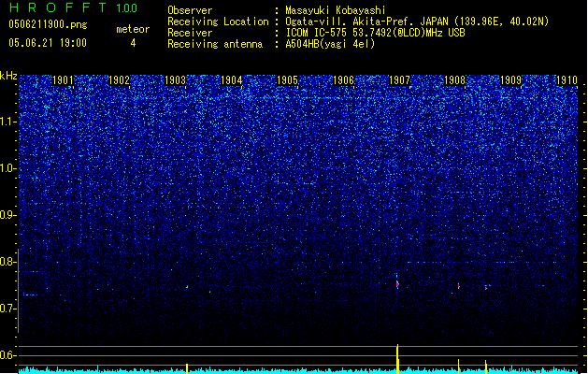
Task: Click the bright red meteor echo at 1907
Action: point(397,284)
